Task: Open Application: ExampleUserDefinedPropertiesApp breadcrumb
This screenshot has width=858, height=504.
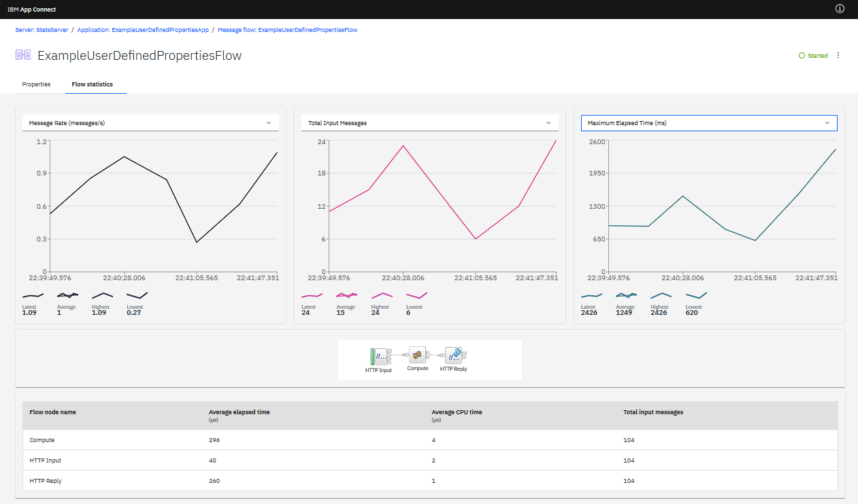Action: (143, 30)
